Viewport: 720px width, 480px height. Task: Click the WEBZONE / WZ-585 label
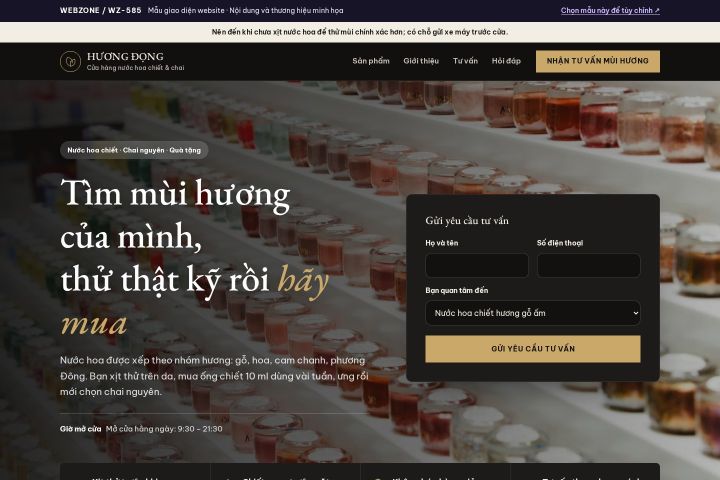click(101, 10)
